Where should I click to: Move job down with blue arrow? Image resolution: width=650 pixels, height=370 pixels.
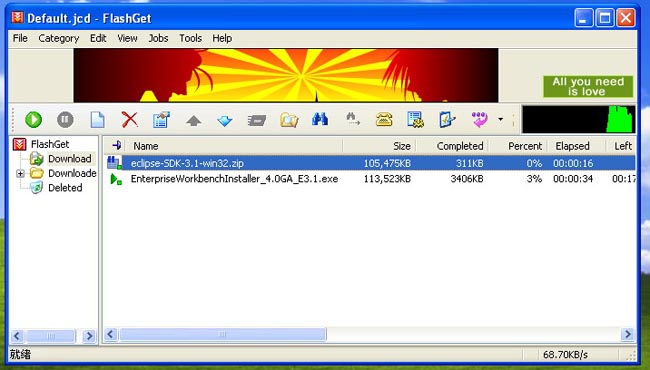click(225, 121)
